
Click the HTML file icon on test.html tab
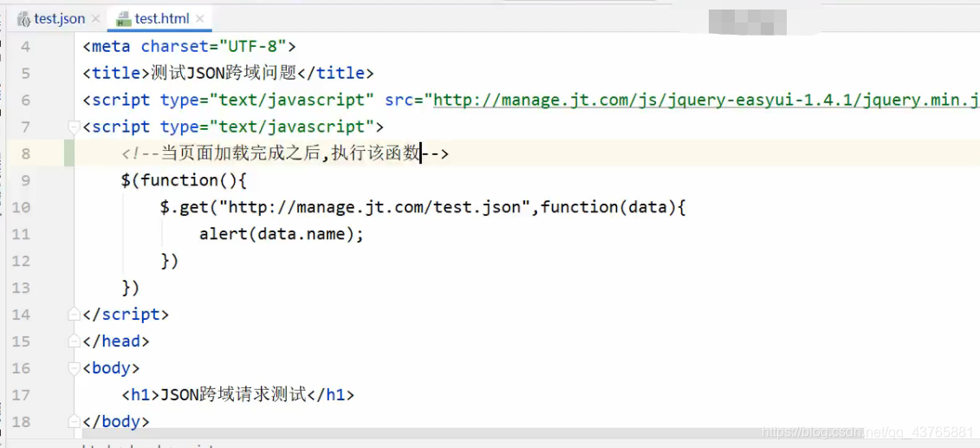[x=124, y=19]
